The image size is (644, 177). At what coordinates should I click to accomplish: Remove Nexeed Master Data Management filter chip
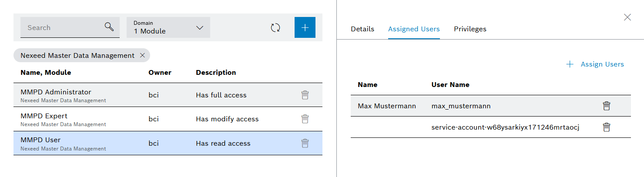pos(142,55)
